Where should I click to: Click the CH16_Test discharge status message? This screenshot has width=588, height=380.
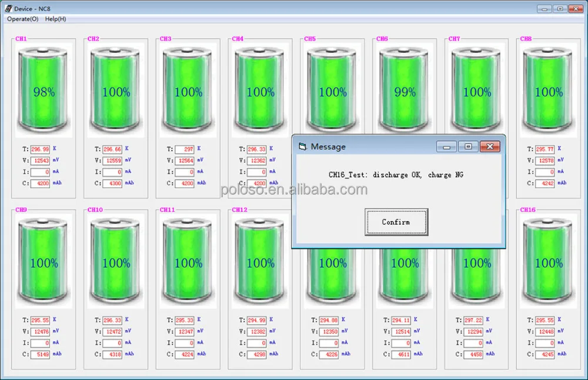(x=396, y=175)
